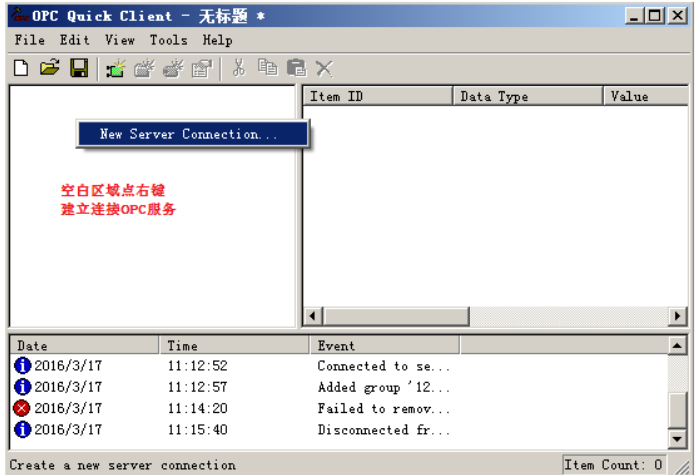Viewport: 695px width, 475px height.
Task: Click the time 11:14:20 cell
Action: click(198, 408)
